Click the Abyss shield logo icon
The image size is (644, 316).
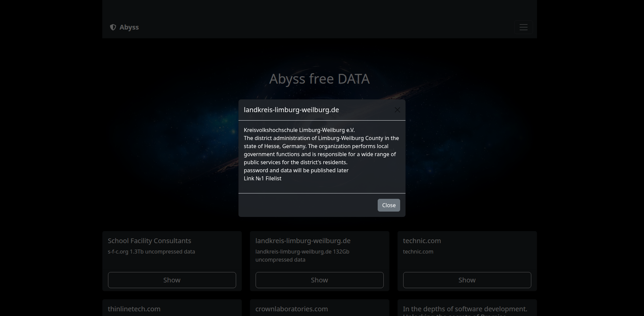tap(113, 27)
